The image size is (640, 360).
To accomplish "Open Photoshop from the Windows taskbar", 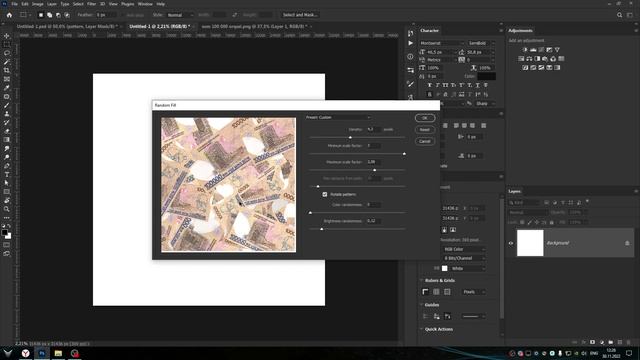I will [42, 353].
